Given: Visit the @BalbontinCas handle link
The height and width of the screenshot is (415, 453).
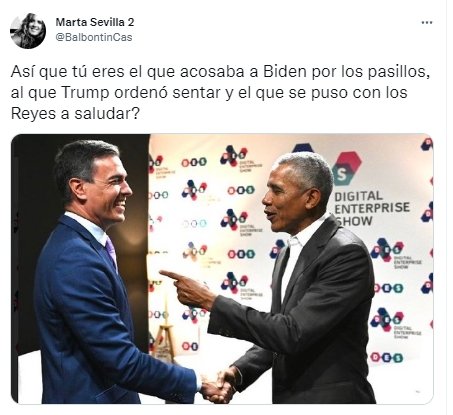Looking at the screenshot, I should coord(94,37).
